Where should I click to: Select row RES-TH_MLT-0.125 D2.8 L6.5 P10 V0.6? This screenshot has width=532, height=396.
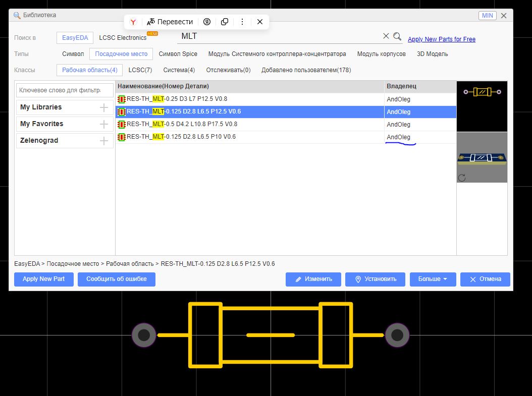[286, 137]
